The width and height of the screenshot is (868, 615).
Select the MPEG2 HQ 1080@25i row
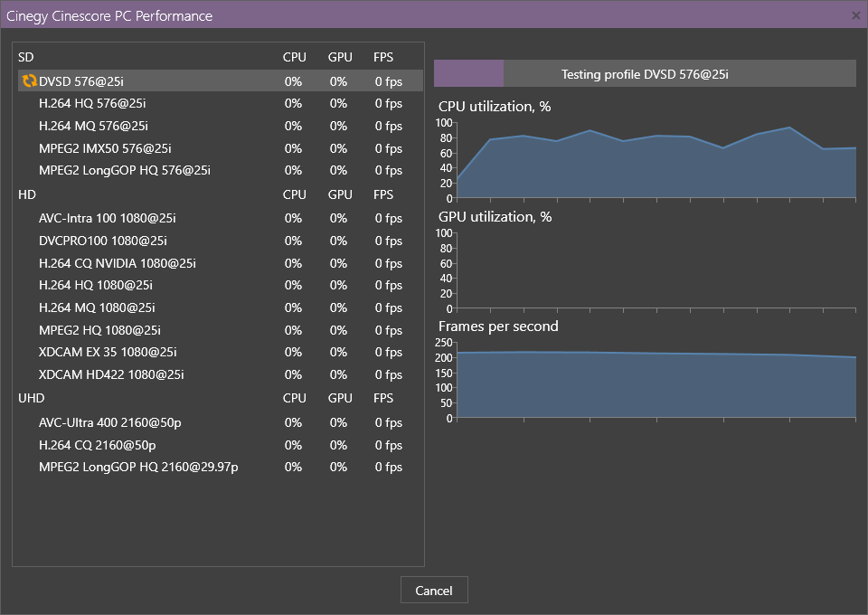[x=221, y=330]
